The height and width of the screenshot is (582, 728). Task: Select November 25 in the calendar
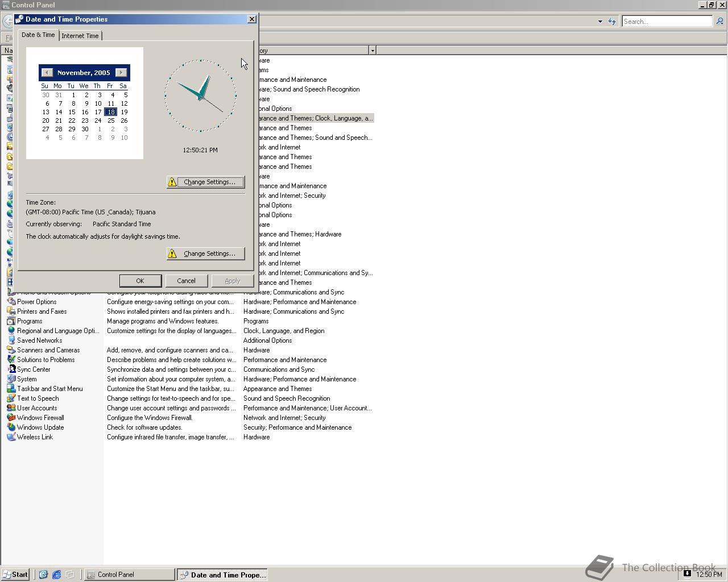point(111,120)
